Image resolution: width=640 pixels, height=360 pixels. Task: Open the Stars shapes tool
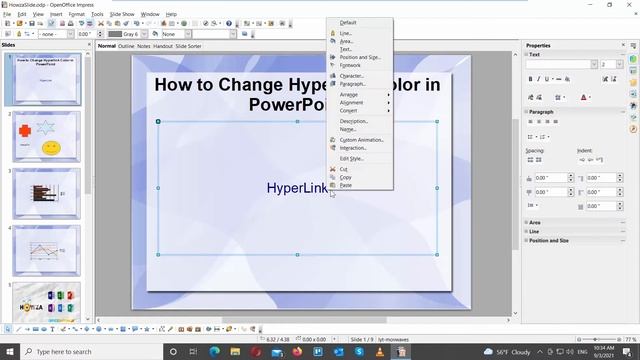pyautogui.click(x=147, y=329)
